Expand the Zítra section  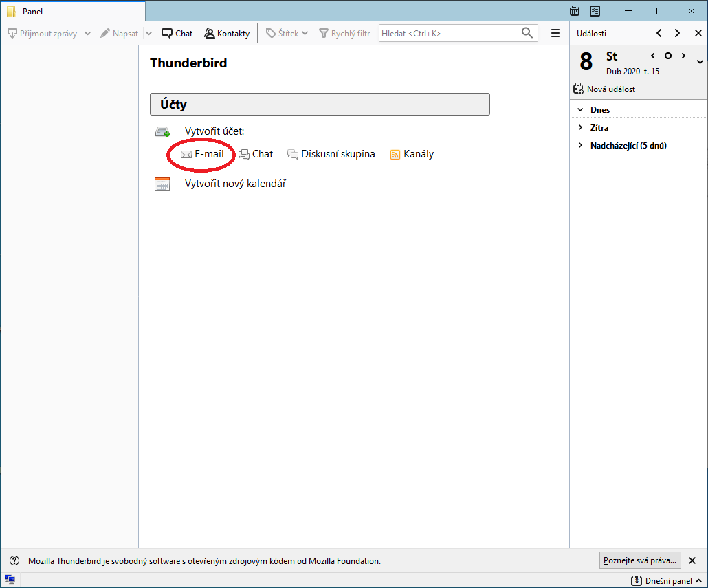[581, 127]
